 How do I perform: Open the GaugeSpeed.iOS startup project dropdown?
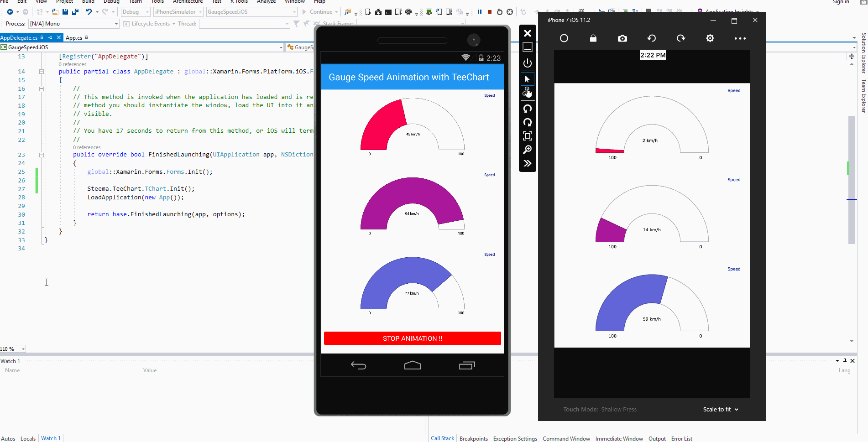pos(251,12)
